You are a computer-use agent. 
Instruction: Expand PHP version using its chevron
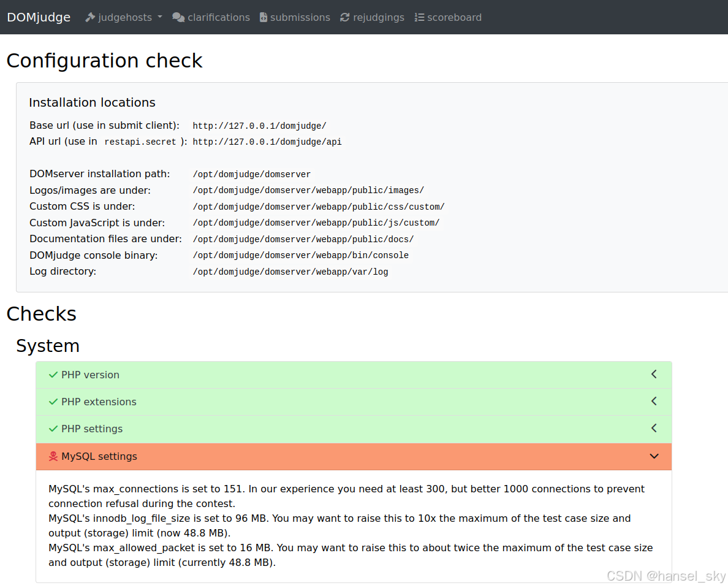point(654,375)
